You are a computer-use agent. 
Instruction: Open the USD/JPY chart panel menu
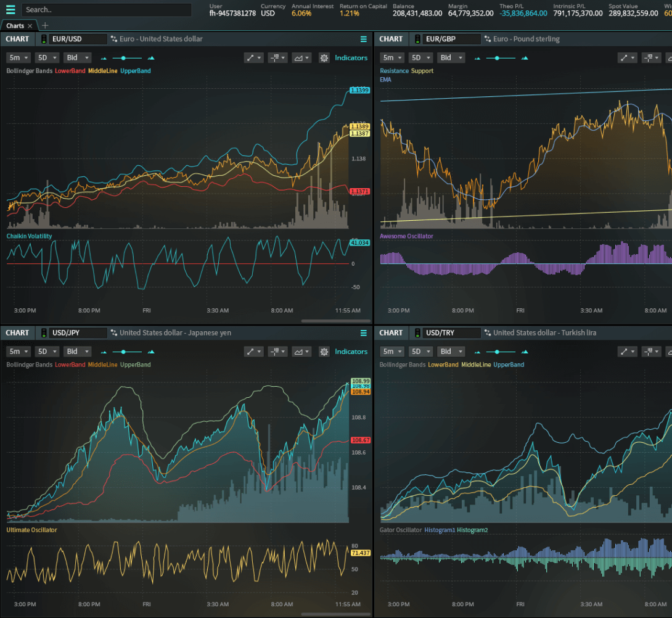click(363, 333)
